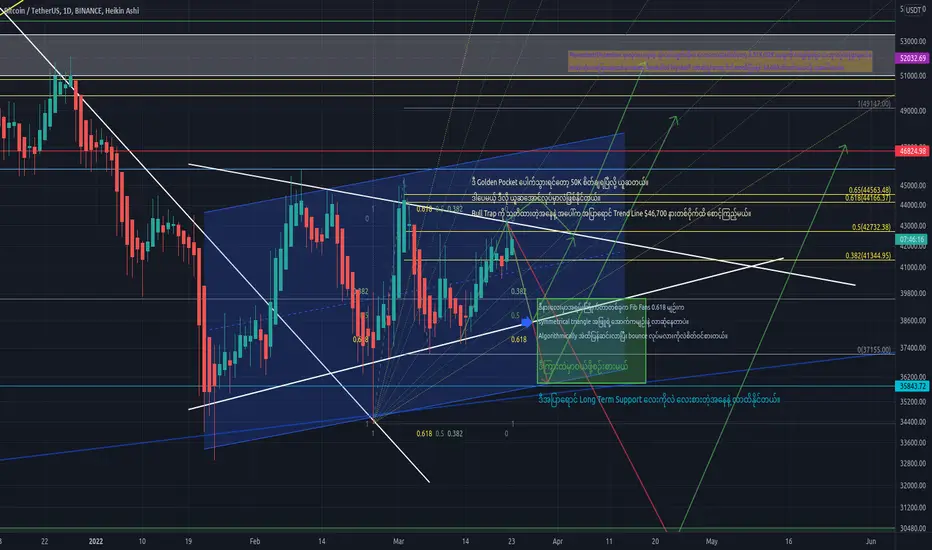This screenshot has width=932, height=550.
Task: Select the 0.5(42732.38) Fibonacci level label
Action: [871, 227]
